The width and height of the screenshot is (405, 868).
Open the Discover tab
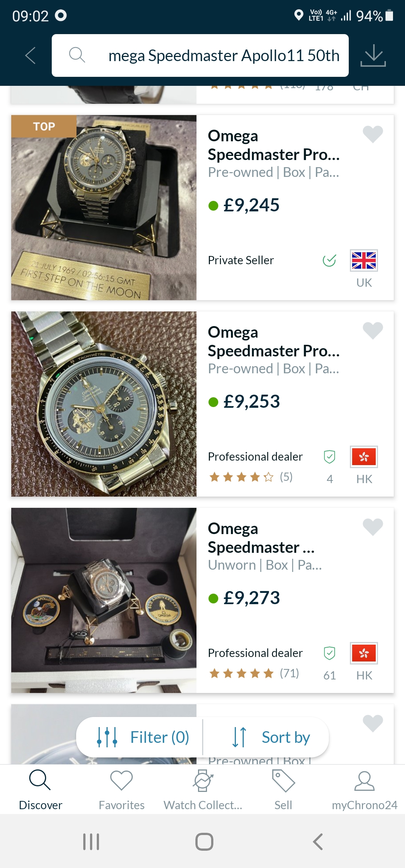click(x=40, y=789)
